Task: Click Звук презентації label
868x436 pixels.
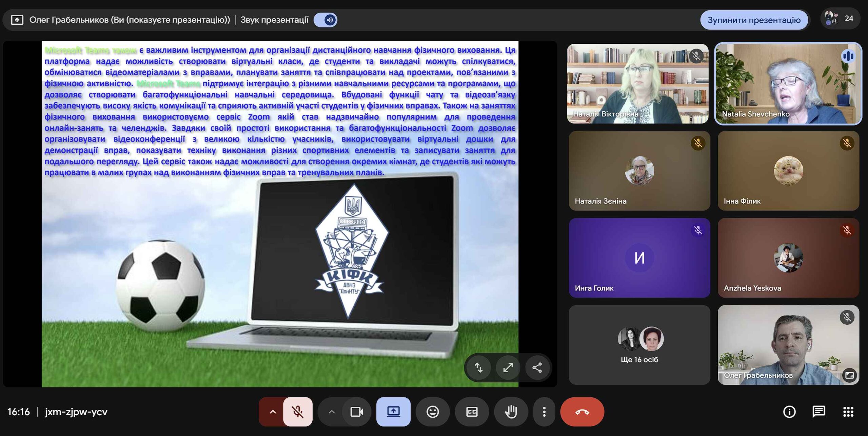Action: pyautogui.click(x=275, y=20)
